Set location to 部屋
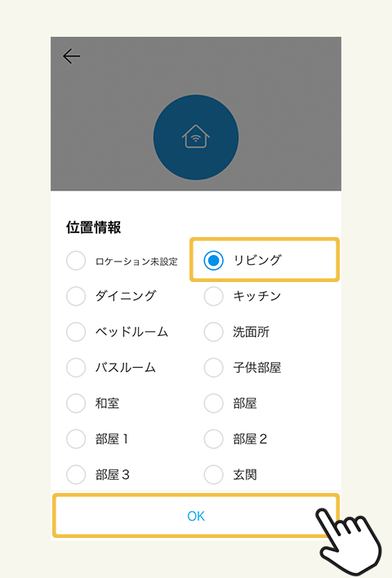Screen dimensions: 392x578 pos(213,403)
